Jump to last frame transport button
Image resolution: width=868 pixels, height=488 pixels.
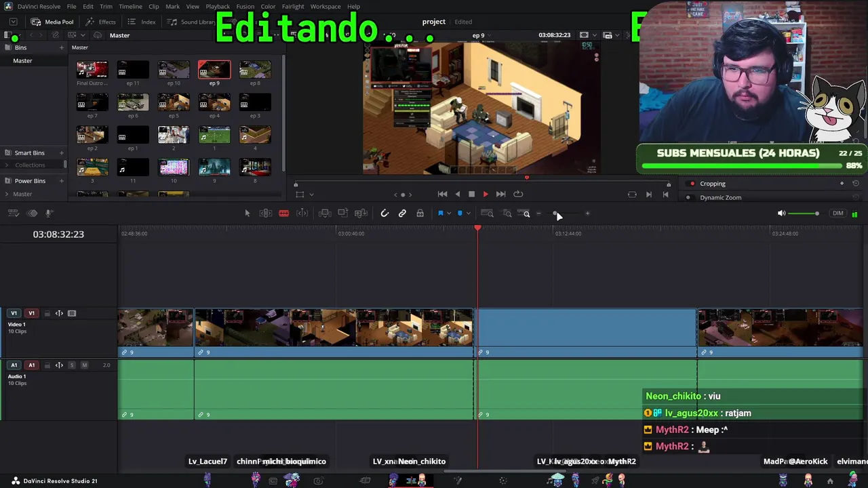(x=500, y=194)
